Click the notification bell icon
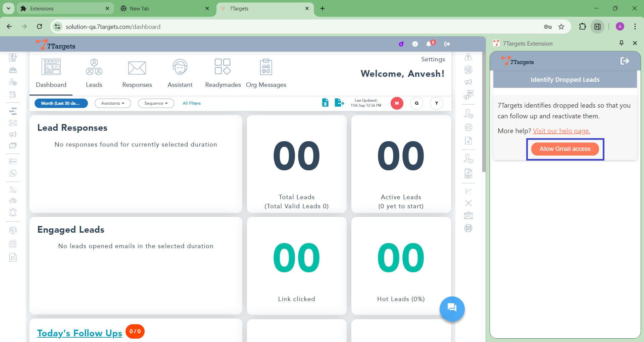Image resolution: width=644 pixels, height=342 pixels. pos(429,44)
